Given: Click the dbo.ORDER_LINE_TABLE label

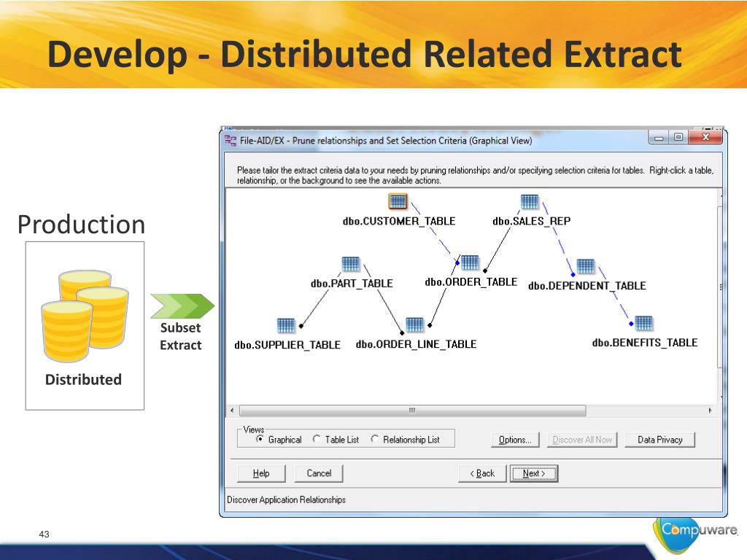Looking at the screenshot, I should click(x=416, y=344).
